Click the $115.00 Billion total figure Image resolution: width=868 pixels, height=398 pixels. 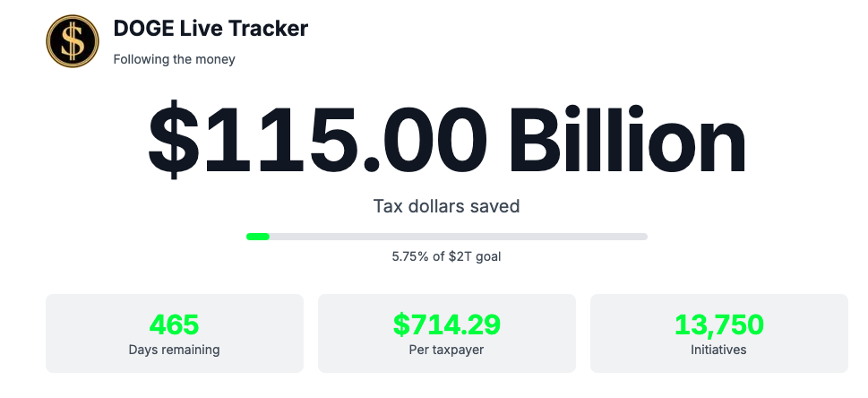[x=446, y=140]
